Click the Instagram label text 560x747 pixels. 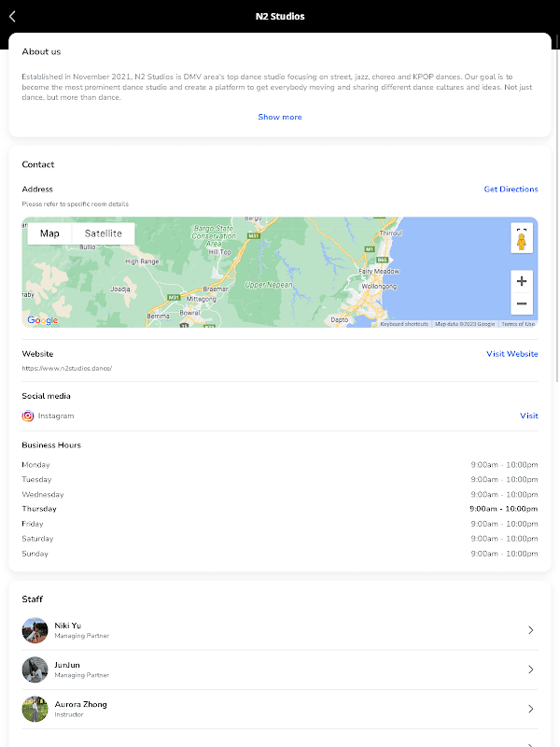pos(56,416)
